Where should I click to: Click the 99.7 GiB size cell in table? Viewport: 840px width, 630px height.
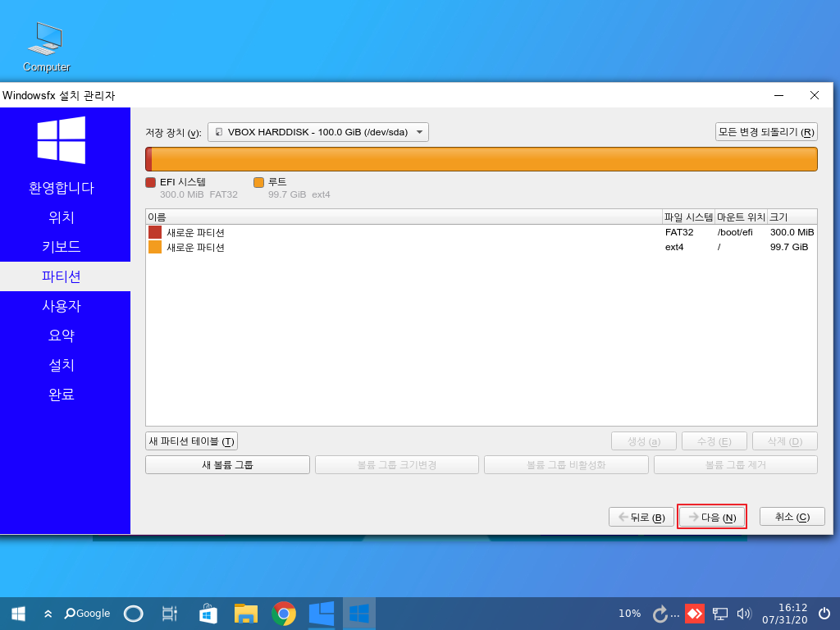(x=789, y=247)
